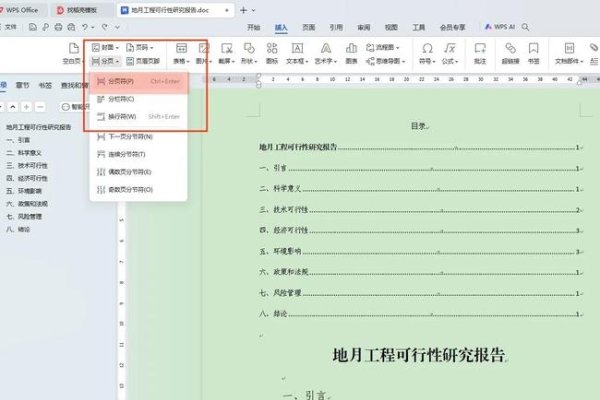Go to outline heading 四、经济可行性
600x400 pixels.
click(27, 178)
